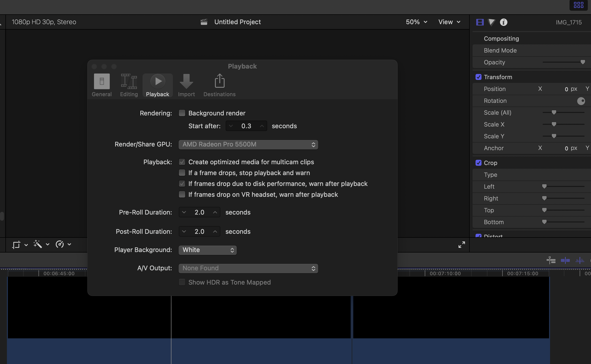Check 'If a frame drops, stop playback'
The width and height of the screenshot is (591, 364).
click(182, 173)
